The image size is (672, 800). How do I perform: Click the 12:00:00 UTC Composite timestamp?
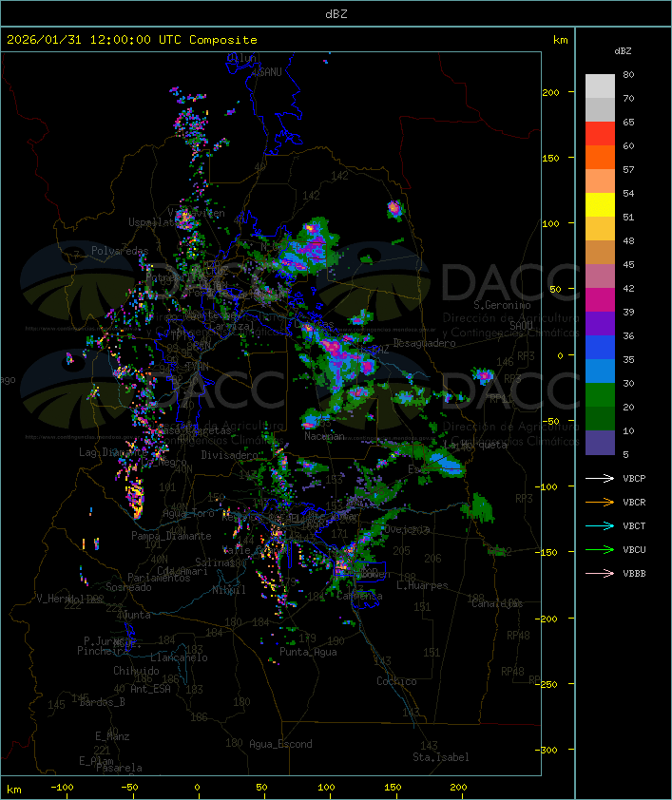pos(131,40)
